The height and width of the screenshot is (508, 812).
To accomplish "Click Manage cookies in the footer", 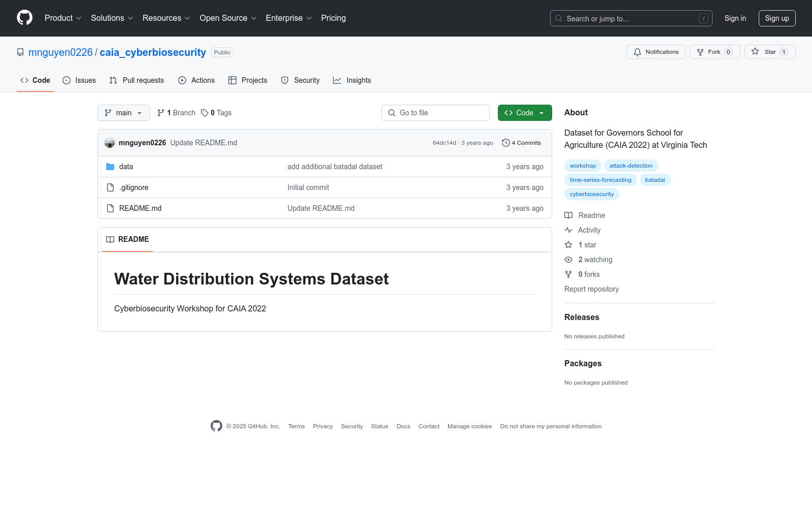I will tap(469, 426).
